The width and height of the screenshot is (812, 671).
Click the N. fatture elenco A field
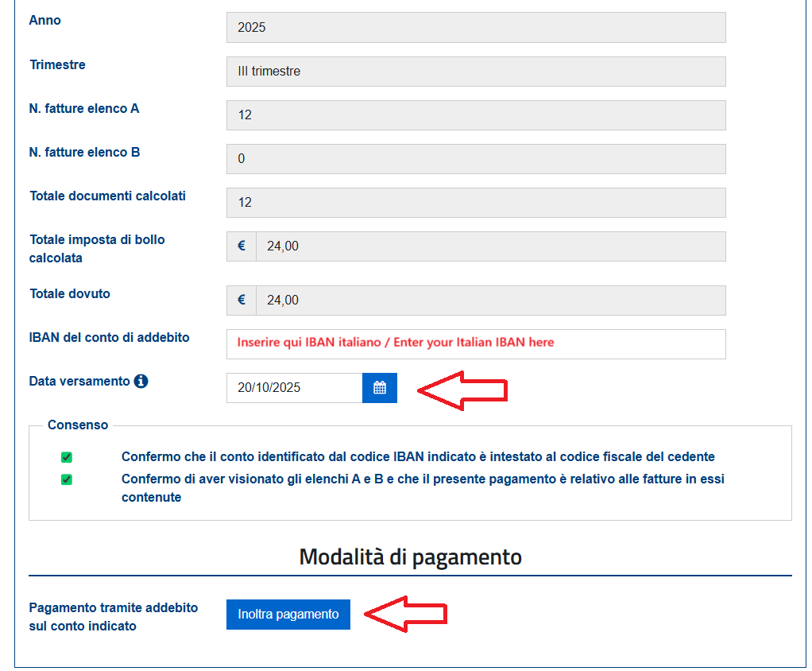pos(474,115)
